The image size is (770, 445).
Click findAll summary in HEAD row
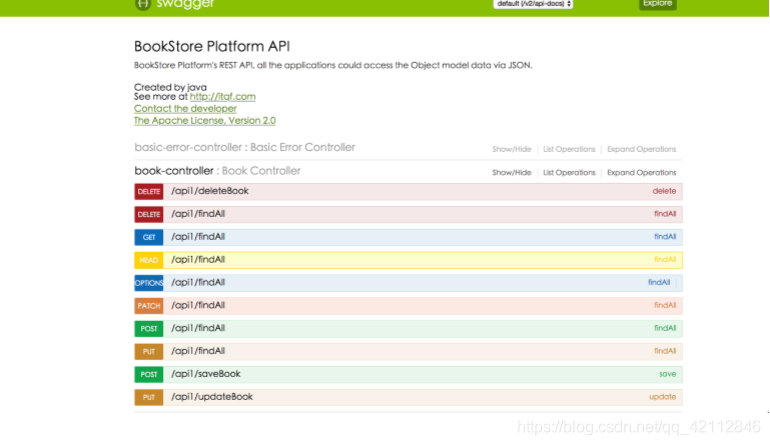pos(665,259)
